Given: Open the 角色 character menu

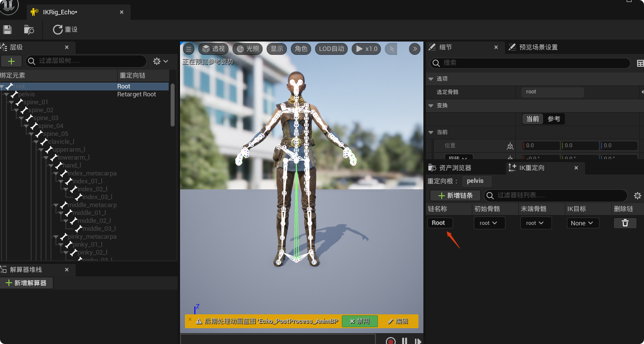Looking at the screenshot, I should (x=301, y=49).
